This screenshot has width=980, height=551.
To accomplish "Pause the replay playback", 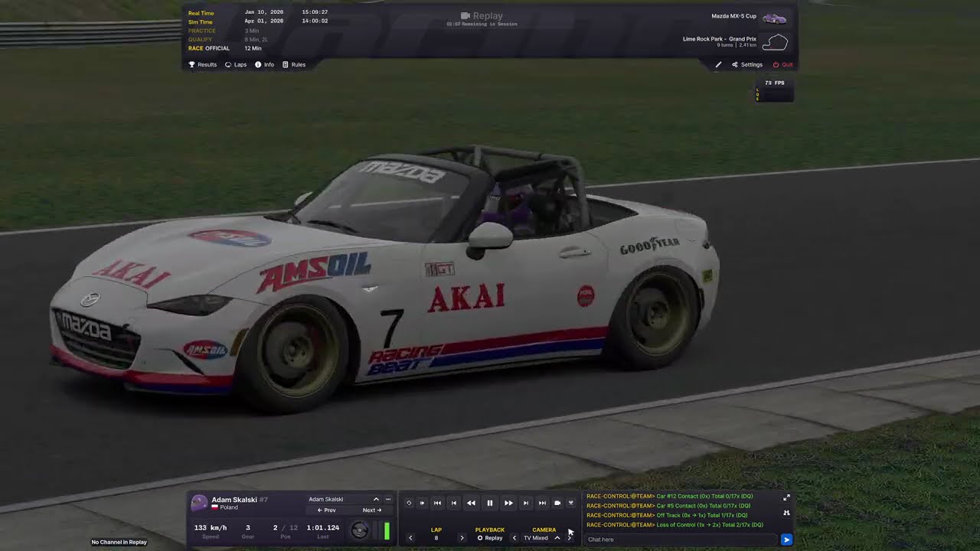I will pos(490,503).
